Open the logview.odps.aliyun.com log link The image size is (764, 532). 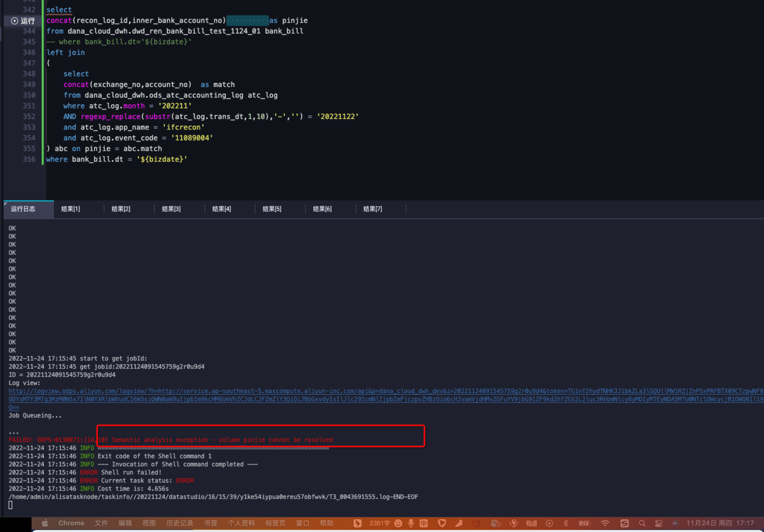pos(386,399)
